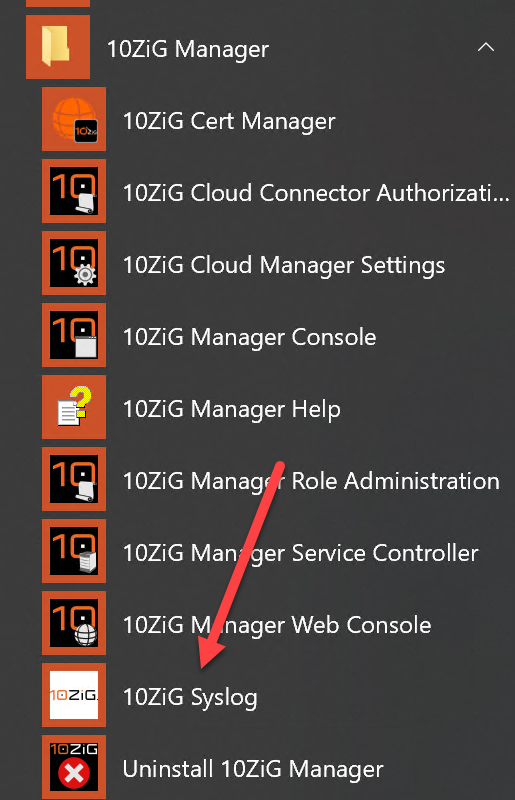Click the Service Controller server icon
This screenshot has width=515, height=800.
(x=74, y=551)
